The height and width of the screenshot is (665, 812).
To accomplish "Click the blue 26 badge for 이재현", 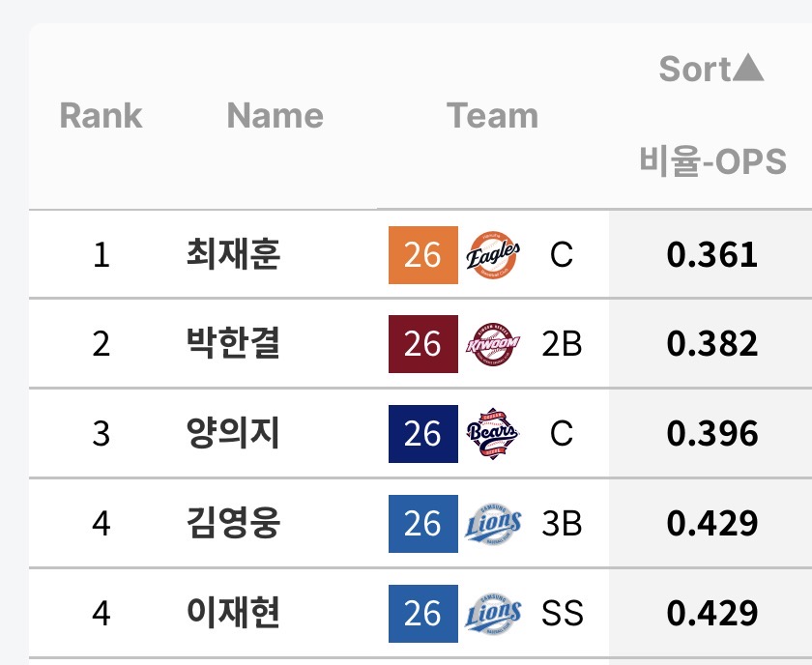I will pyautogui.click(x=422, y=613).
